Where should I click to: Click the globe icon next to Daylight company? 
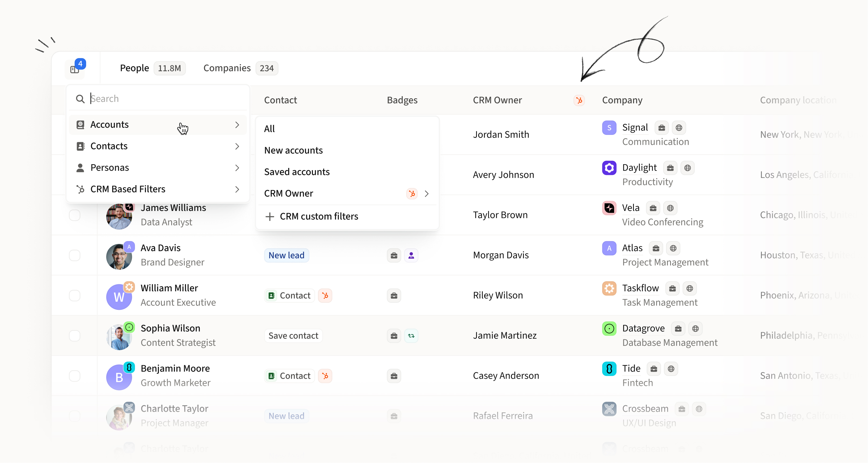(688, 168)
